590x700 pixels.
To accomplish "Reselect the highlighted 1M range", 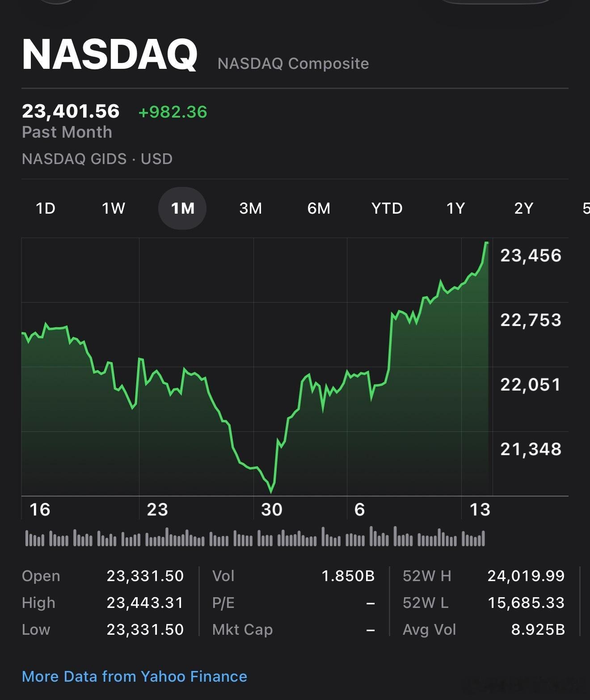I will point(182,208).
